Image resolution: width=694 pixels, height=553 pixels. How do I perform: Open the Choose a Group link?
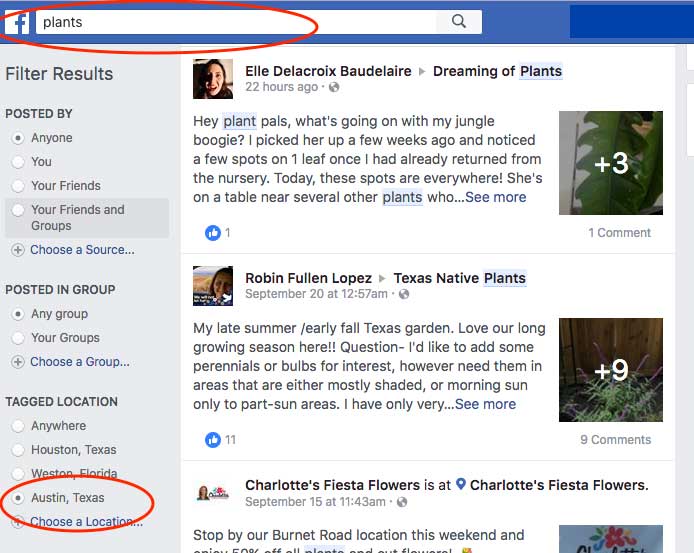pos(80,362)
